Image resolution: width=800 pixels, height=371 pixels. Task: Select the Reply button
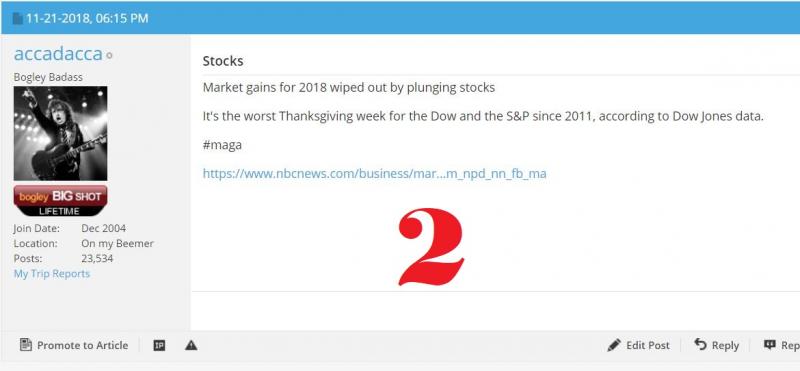716,345
